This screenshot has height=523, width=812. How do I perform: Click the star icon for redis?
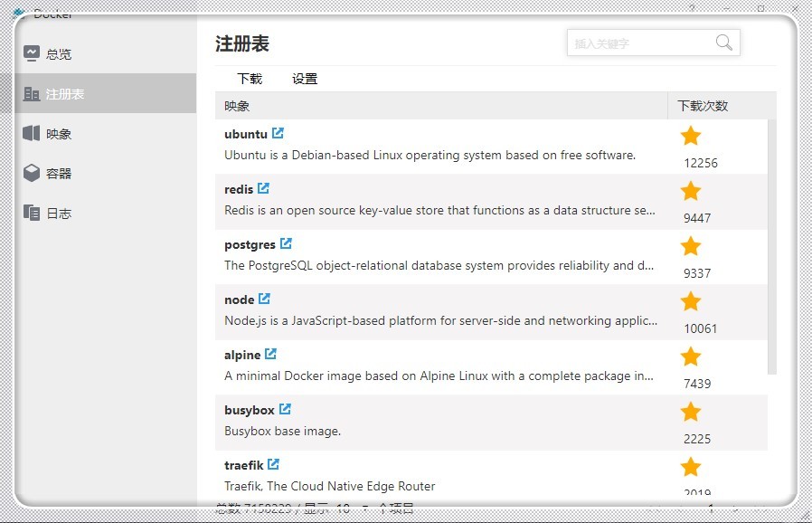691,191
